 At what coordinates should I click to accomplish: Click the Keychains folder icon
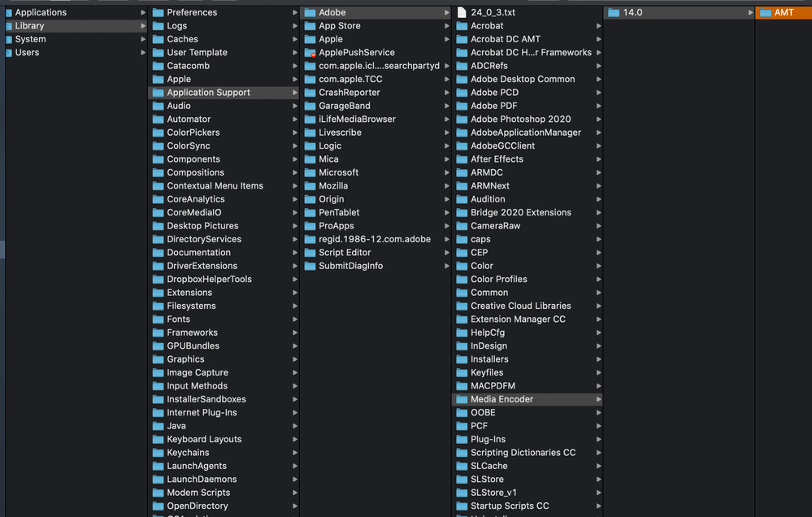tap(158, 453)
